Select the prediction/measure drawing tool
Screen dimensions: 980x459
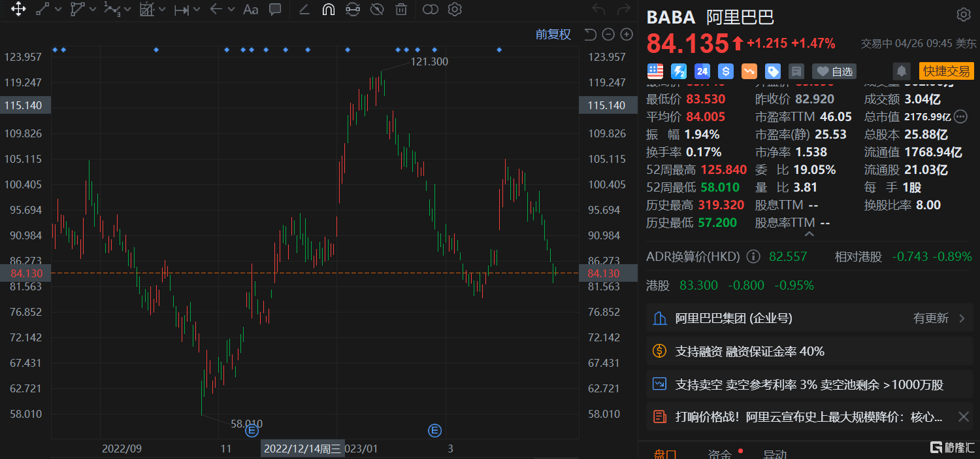click(147, 9)
